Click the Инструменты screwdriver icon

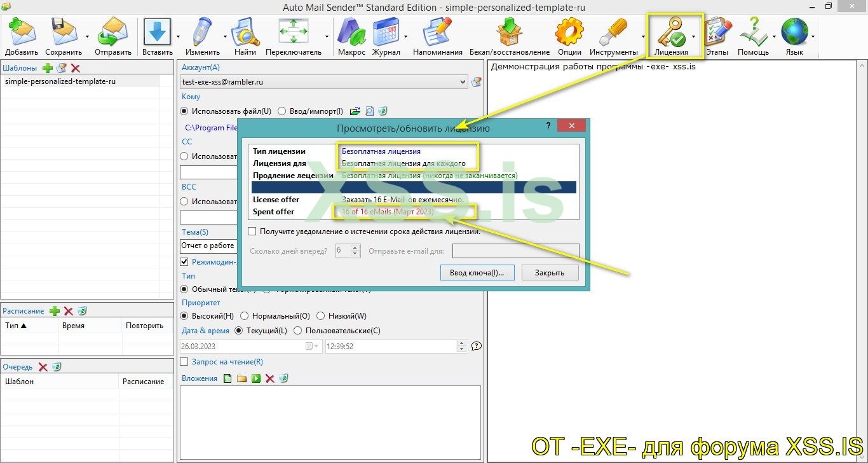(x=613, y=32)
